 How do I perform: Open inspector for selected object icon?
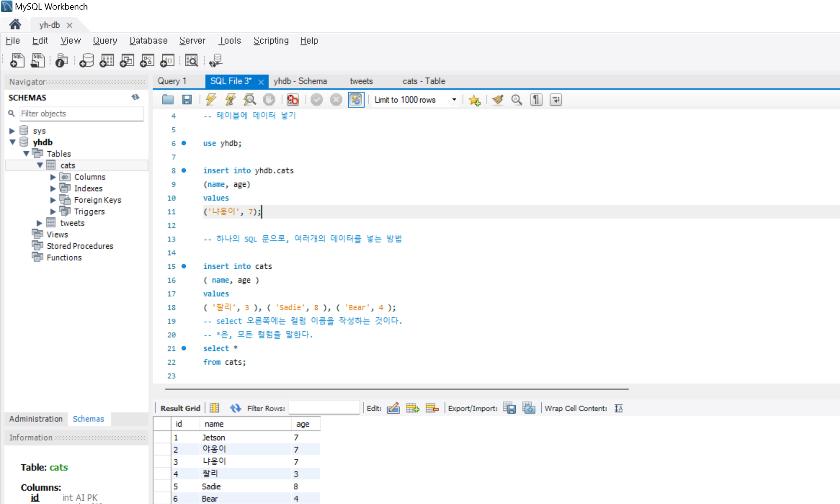click(x=62, y=60)
